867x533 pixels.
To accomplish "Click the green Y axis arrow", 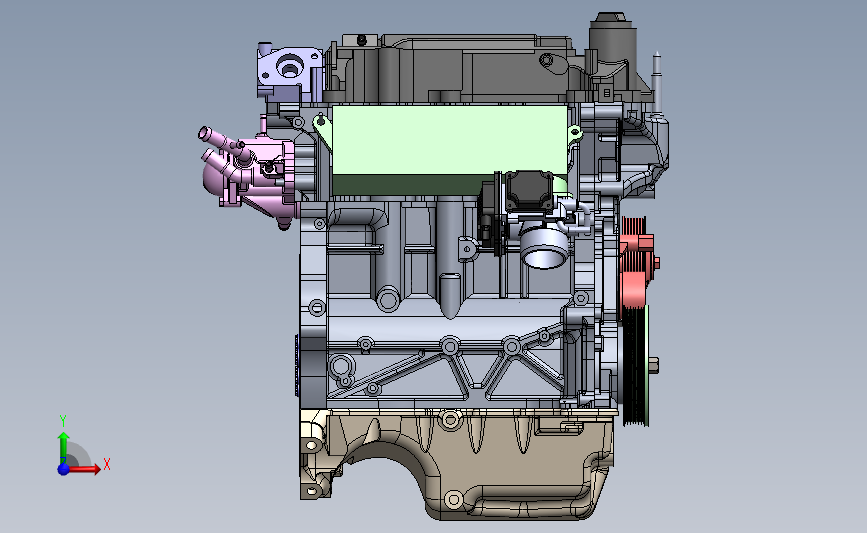I will coord(64,448).
